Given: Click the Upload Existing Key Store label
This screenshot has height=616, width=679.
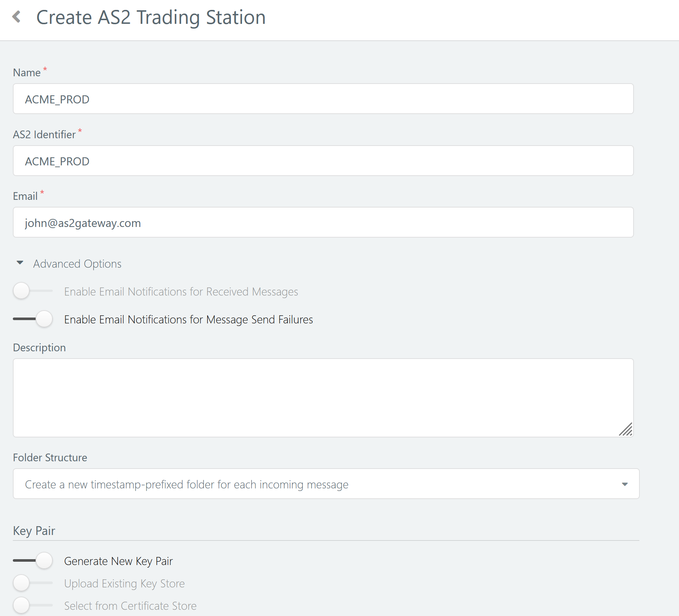Looking at the screenshot, I should pos(124,583).
